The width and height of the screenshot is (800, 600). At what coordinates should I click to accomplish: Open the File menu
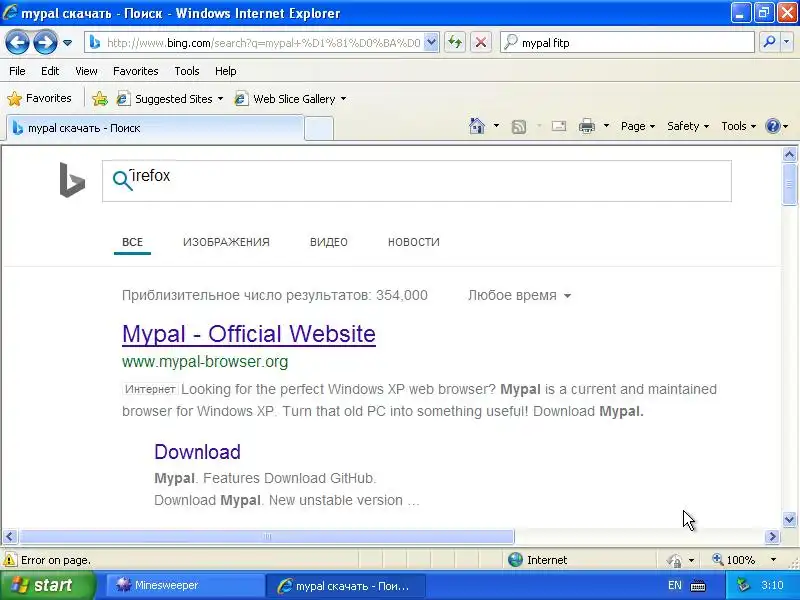(x=17, y=71)
